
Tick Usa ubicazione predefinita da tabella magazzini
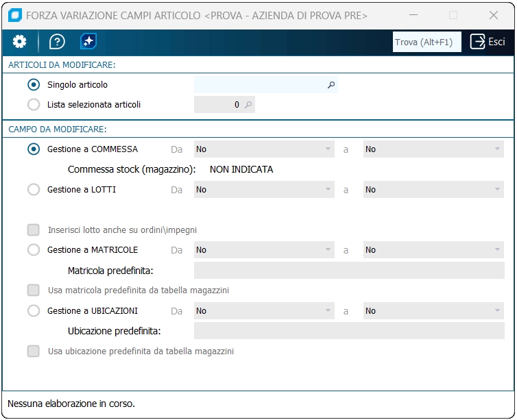pyautogui.click(x=34, y=351)
